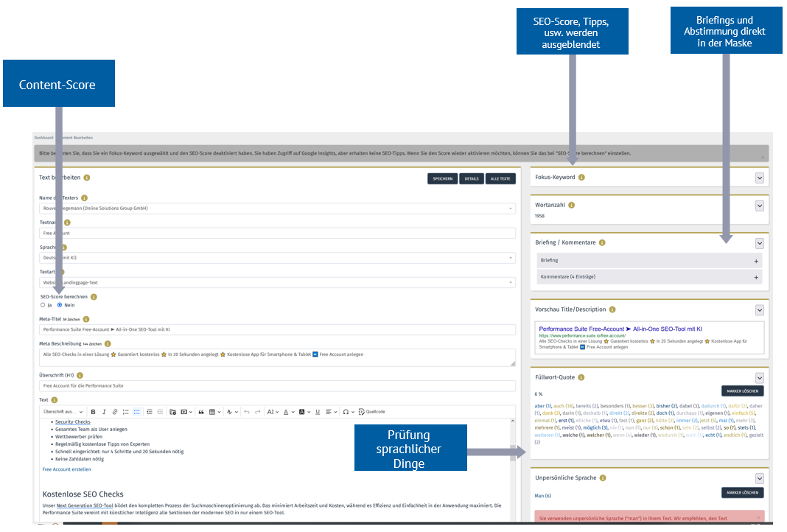Viewport: 787px width, 532px height.
Task: Toggle bold formatting in the text editor
Action: click(94, 411)
